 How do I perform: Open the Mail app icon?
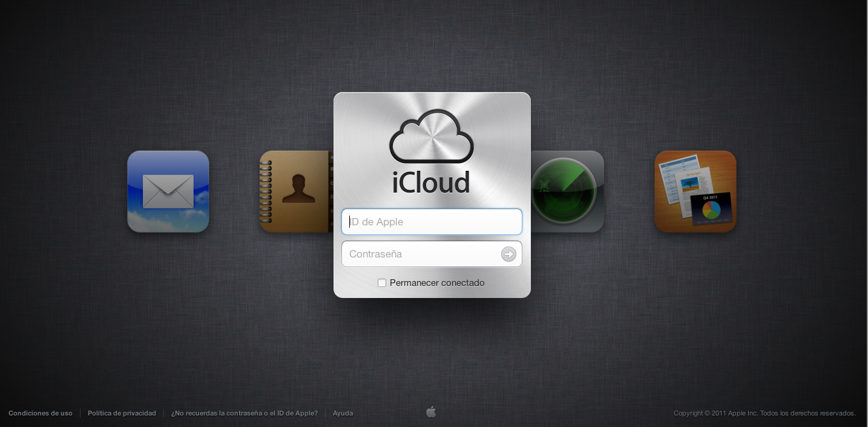tap(168, 191)
